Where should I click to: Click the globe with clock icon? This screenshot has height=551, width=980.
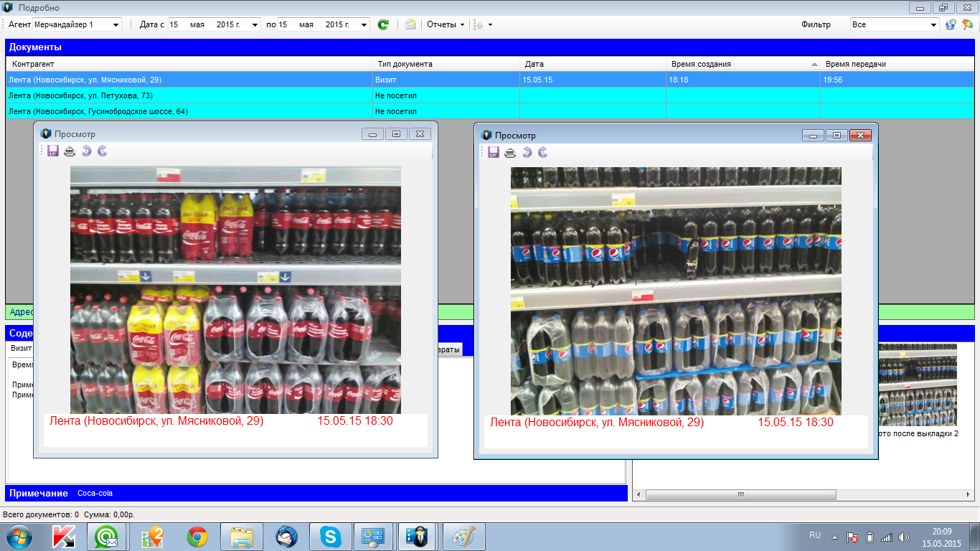point(951,24)
